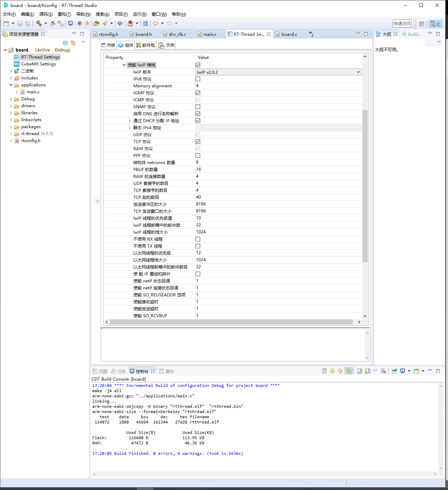Viewport: 448px width, 490px height.
Task: Expand the drivers folder
Action: [x=11, y=106]
